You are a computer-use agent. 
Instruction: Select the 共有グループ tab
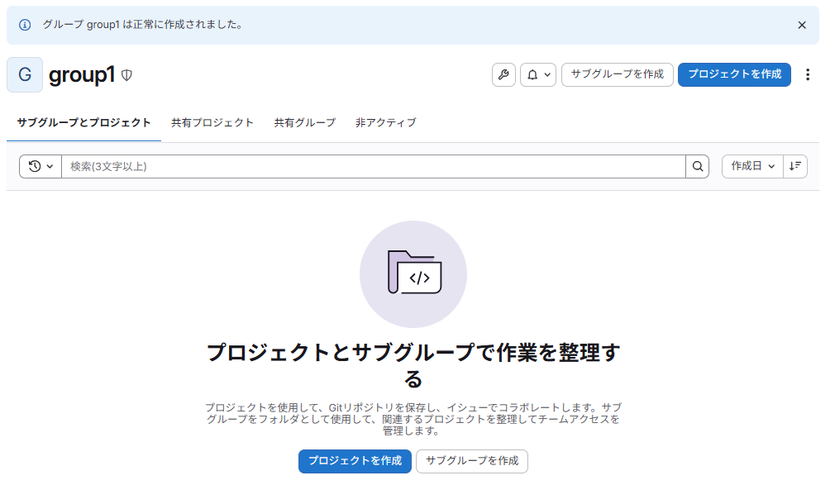[x=303, y=121]
